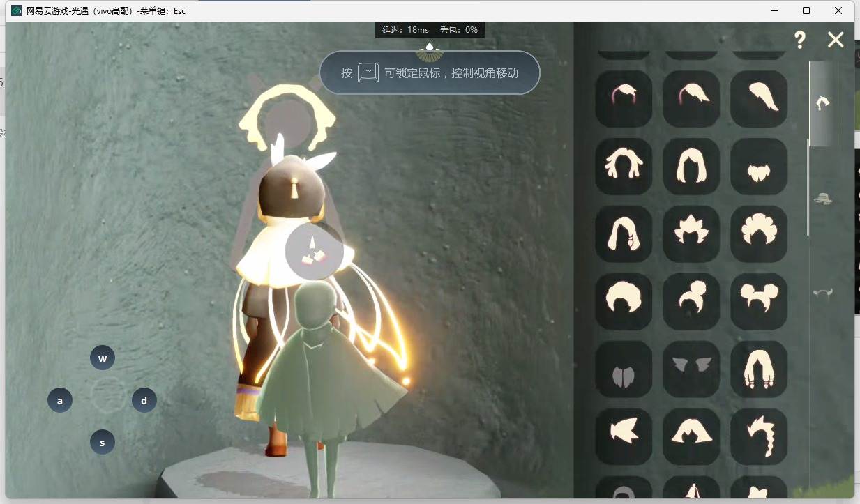The height and width of the screenshot is (504, 860).
Task: Choose the fluffy curly hairstyle icon
Action: coord(759,234)
